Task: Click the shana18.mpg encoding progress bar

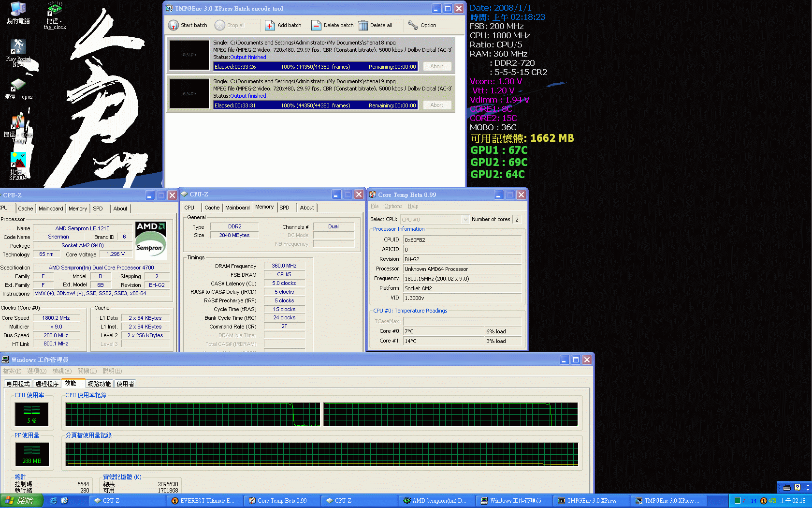Action: click(315, 67)
